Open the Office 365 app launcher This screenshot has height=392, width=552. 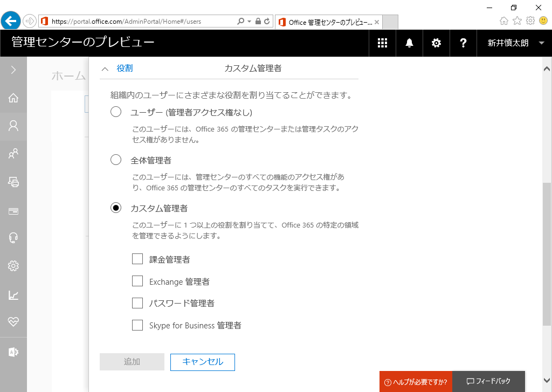[382, 43]
